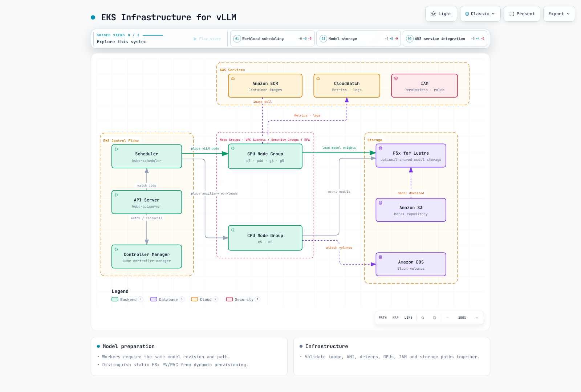Screen dimensions: 581x392
Task: Click the 'watch pods' edge label
Action: click(x=147, y=185)
